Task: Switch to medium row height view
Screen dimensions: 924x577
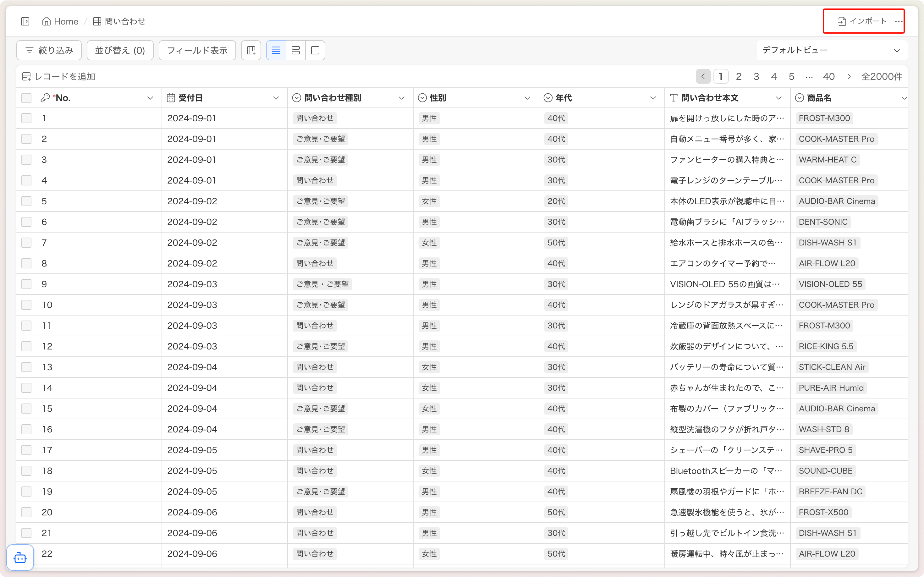Action: point(295,50)
